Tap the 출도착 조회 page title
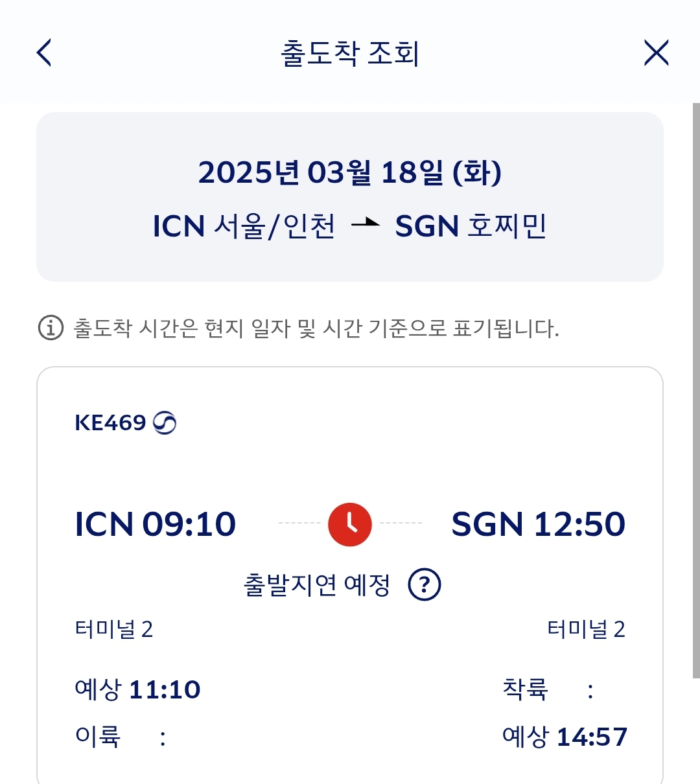This screenshot has width=700, height=784. click(350, 53)
